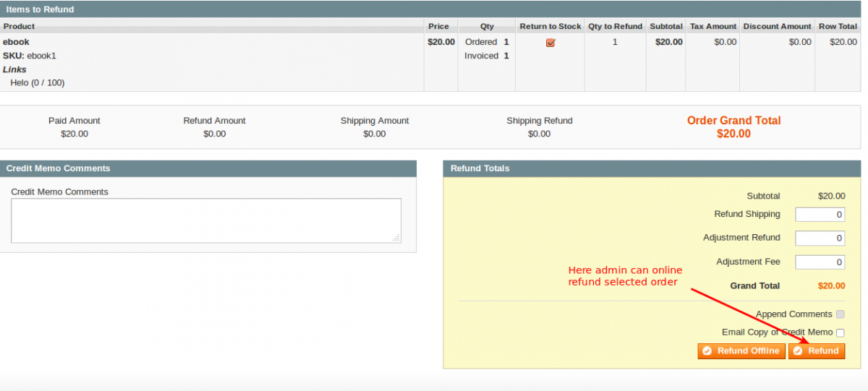Toggle the Append Comments checkbox
The image size is (868, 391).
pos(840,314)
